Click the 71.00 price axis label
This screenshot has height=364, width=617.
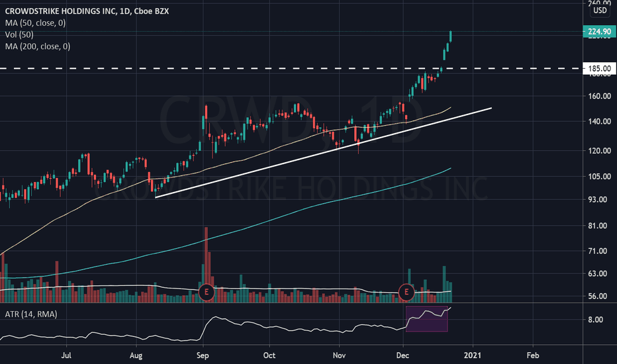point(598,251)
